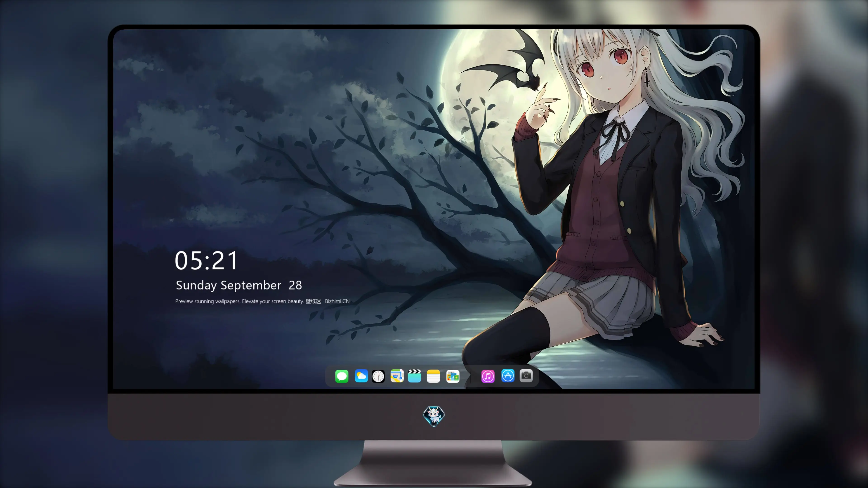Open the Videos clapperboard app in the dock
The image size is (868, 488).
tap(415, 376)
